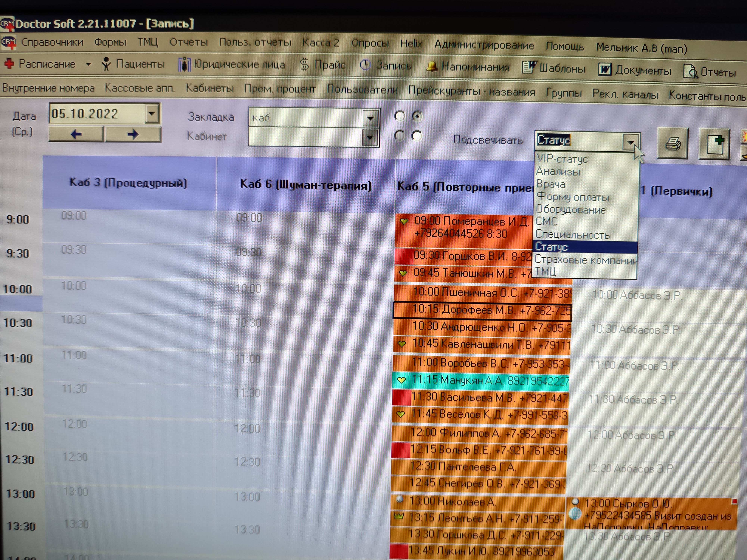747x560 pixels.
Task: Click the Напоминания bell icon
Action: [x=432, y=66]
